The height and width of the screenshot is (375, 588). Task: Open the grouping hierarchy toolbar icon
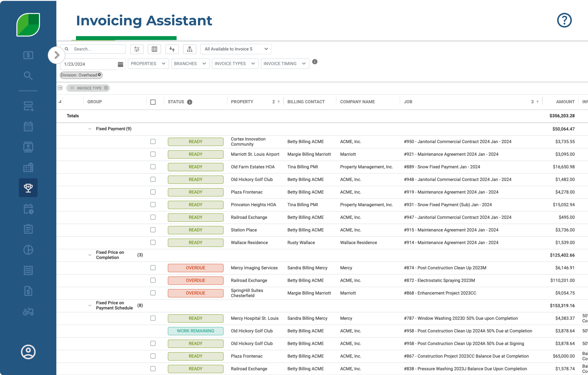pos(190,49)
